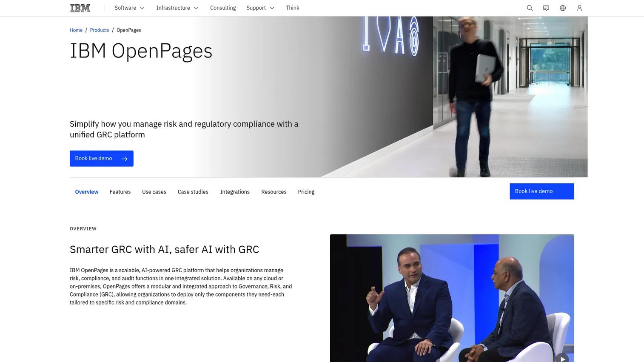This screenshot has height=362, width=644.
Task: Expand the Software menu
Action: pyautogui.click(x=129, y=8)
